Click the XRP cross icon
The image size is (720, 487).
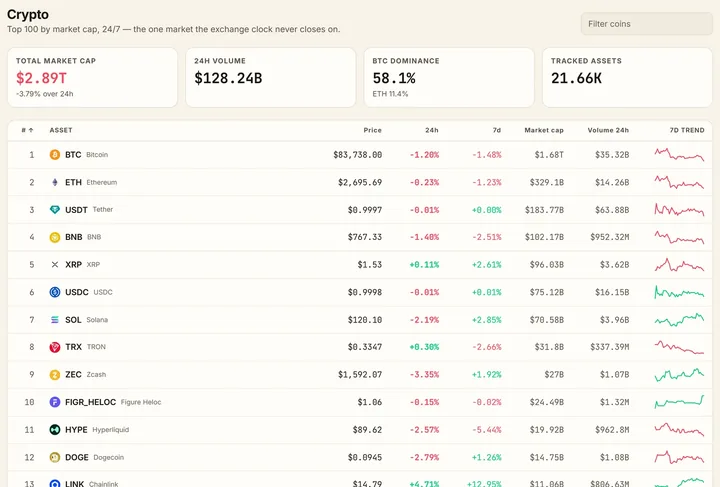click(55, 264)
